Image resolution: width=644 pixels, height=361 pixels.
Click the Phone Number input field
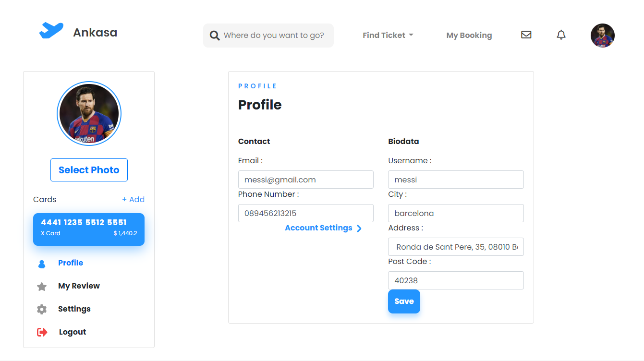tap(306, 213)
